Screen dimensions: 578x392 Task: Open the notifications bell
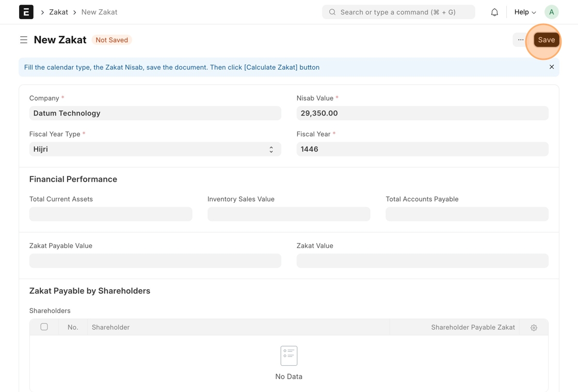pos(494,12)
